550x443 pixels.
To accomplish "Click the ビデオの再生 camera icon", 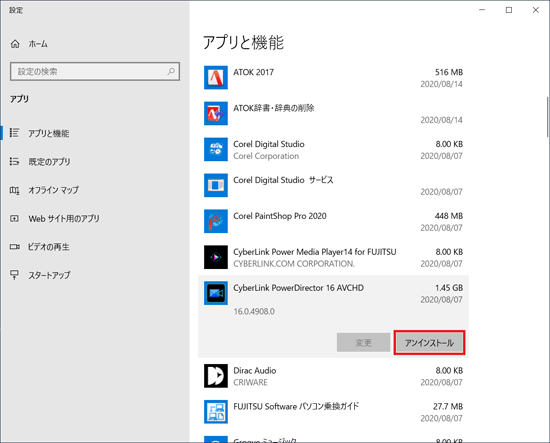I will pyautogui.click(x=14, y=247).
